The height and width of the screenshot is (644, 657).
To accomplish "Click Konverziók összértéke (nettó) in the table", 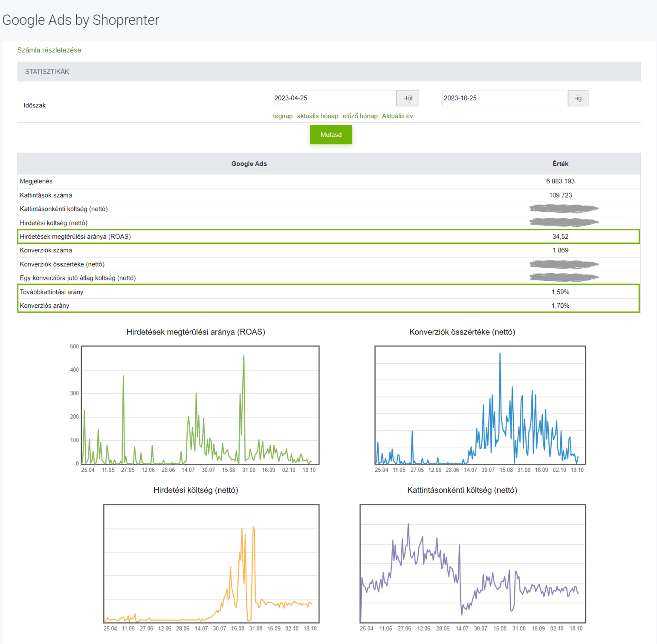I will 62,264.
